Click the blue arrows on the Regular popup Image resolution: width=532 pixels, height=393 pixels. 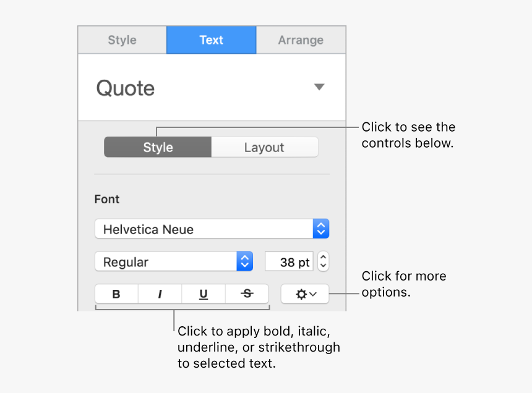(245, 262)
